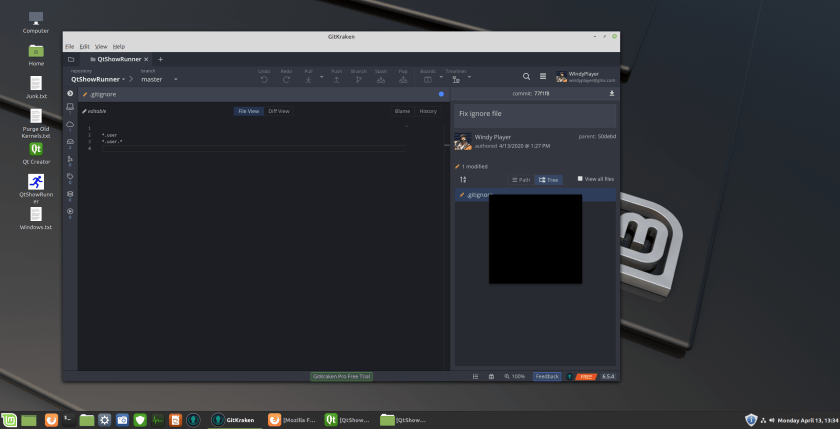The width and height of the screenshot is (840, 429).
Task: Click the Push toolbar icon
Action: [x=336, y=77]
